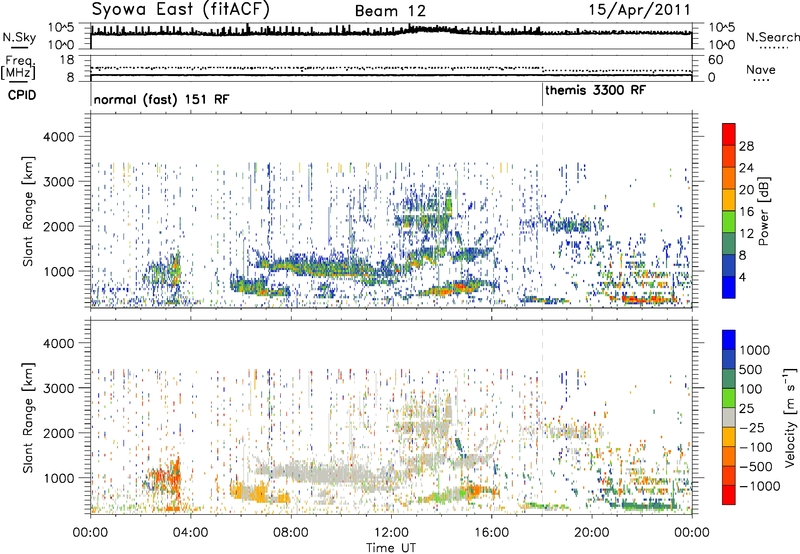Click the 'N.Search' legend label

coord(772,37)
